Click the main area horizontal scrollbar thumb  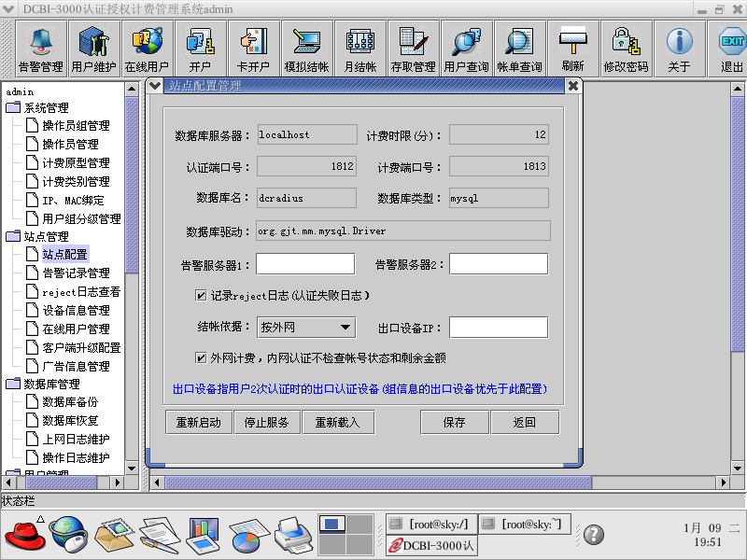pos(378,483)
